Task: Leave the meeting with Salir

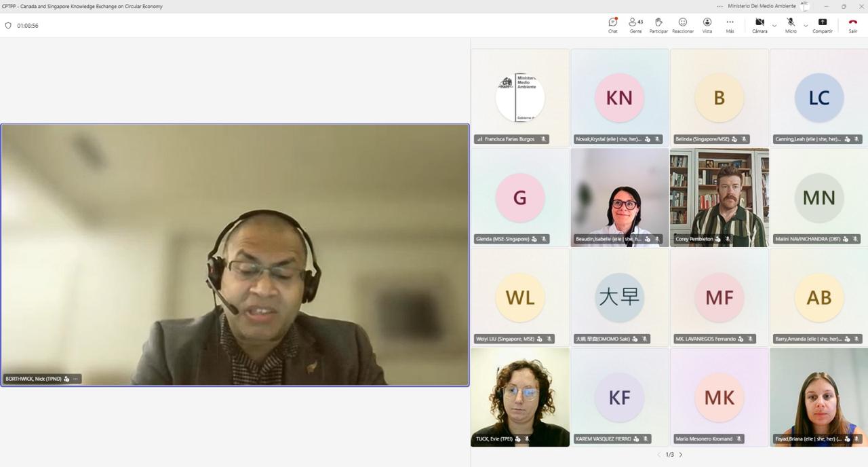Action: pyautogui.click(x=853, y=25)
